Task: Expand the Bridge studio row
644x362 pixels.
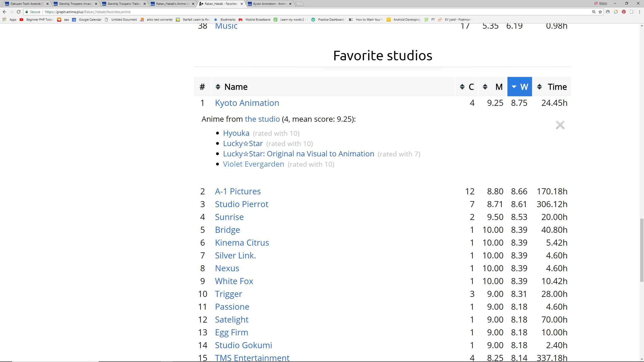Action: (227, 230)
